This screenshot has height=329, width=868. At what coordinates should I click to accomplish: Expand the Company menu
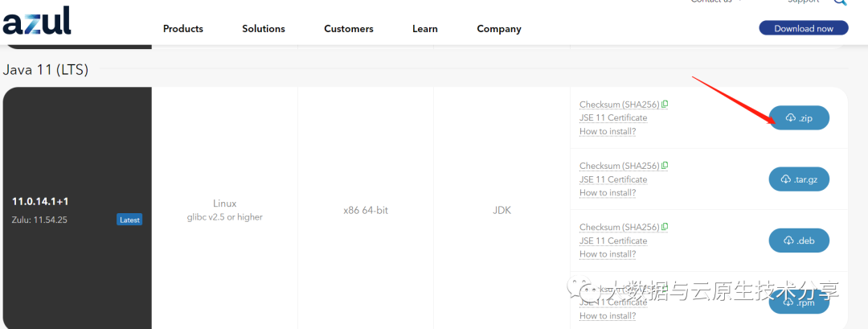(x=499, y=29)
